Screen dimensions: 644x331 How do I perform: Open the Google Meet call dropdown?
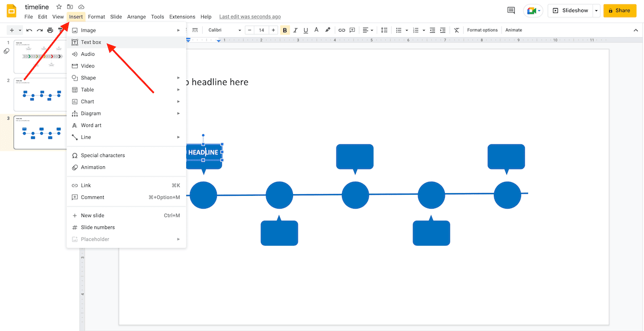533,10
